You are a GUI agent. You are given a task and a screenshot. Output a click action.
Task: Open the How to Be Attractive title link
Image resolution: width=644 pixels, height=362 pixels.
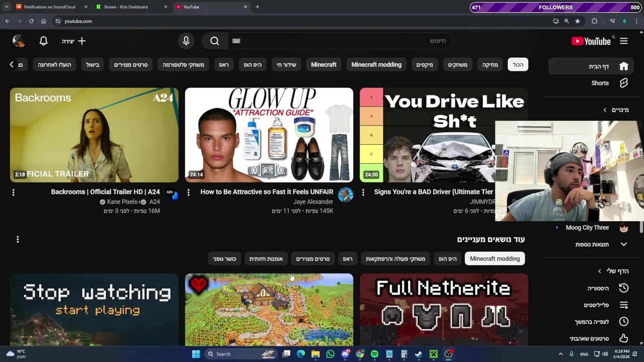pos(267,192)
